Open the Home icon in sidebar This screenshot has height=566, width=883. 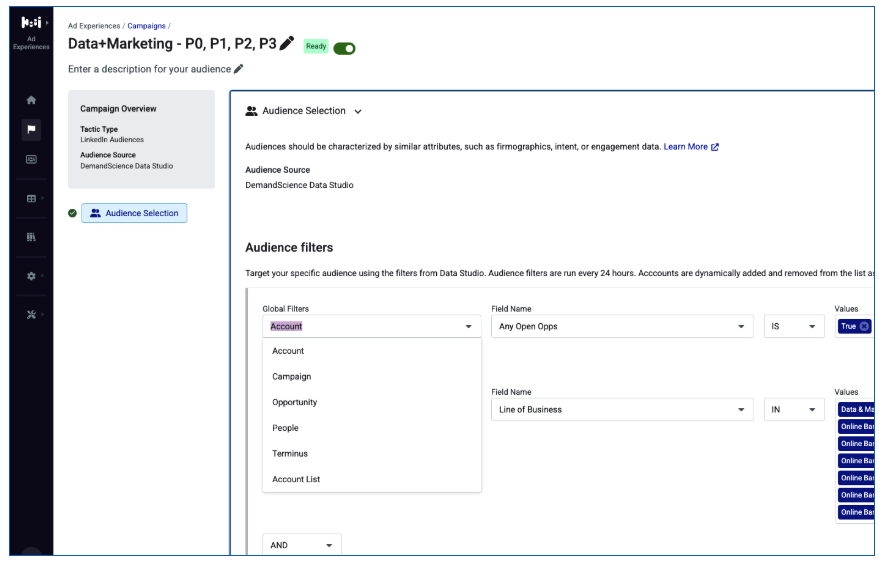click(x=31, y=100)
